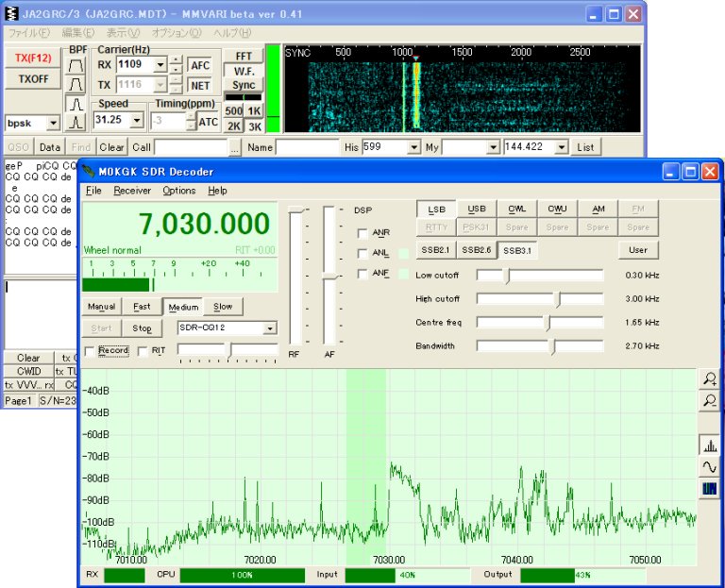Viewport: 725px width, 588px height.
Task: Open the Options menu in SDR Decoder
Action: [179, 191]
